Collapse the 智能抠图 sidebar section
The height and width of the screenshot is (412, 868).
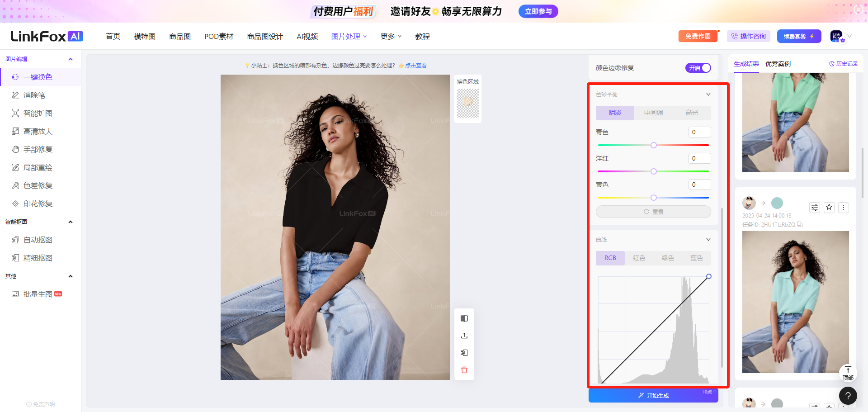(x=71, y=222)
